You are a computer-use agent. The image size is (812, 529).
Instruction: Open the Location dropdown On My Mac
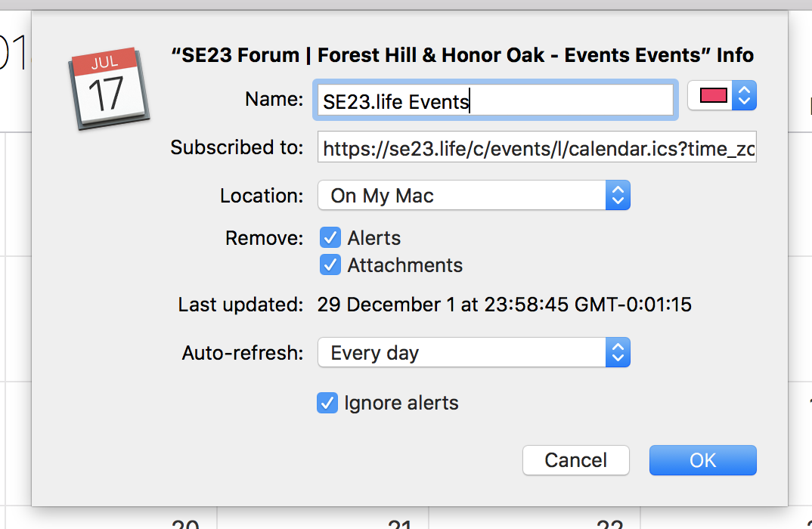[x=473, y=196]
